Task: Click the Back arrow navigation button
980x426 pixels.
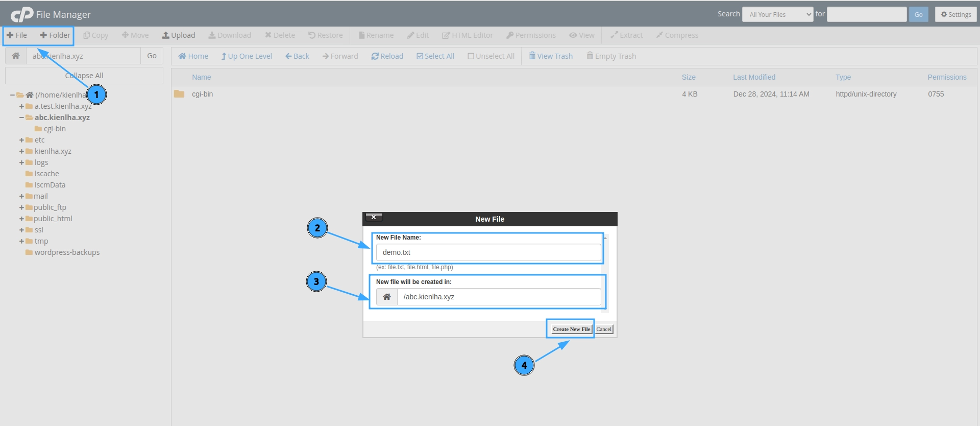Action: coord(297,56)
